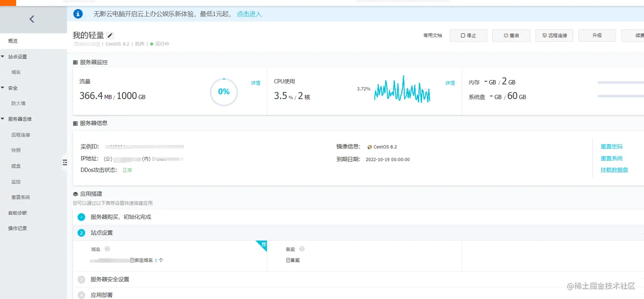Click the 0% traffic progress ring
Screen dimensions: 644x299
(224, 92)
